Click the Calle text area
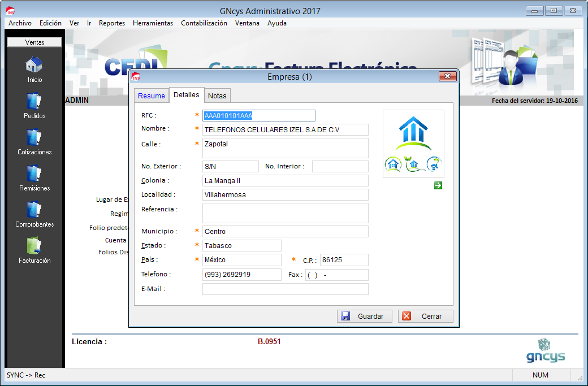588x386 pixels. (286, 148)
